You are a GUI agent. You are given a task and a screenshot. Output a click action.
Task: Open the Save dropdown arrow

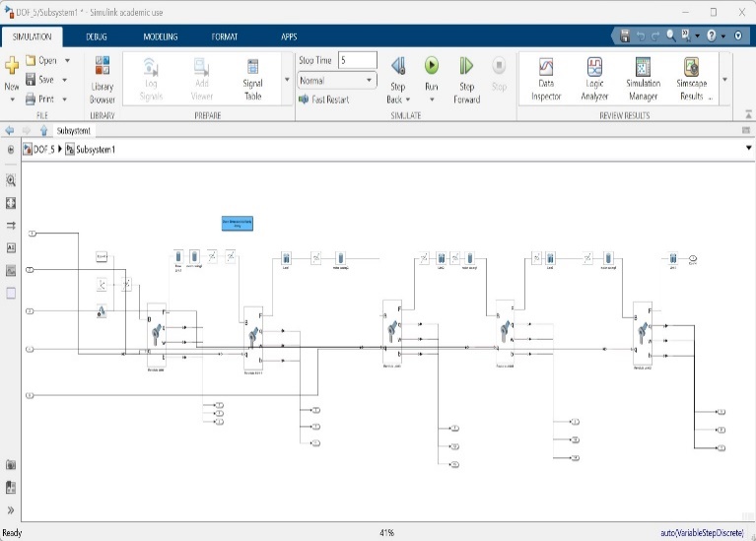click(65, 80)
